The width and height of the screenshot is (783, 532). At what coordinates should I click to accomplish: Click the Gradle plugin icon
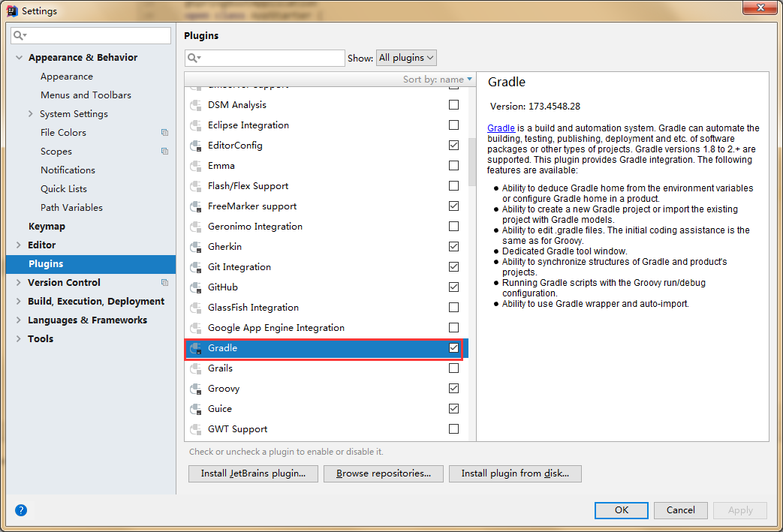pos(196,348)
